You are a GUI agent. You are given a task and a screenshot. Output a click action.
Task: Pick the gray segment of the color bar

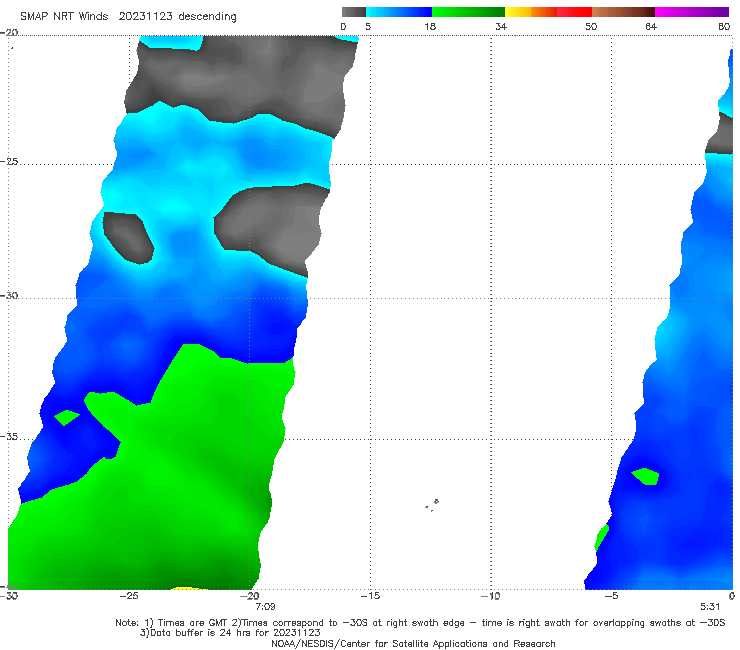point(353,12)
